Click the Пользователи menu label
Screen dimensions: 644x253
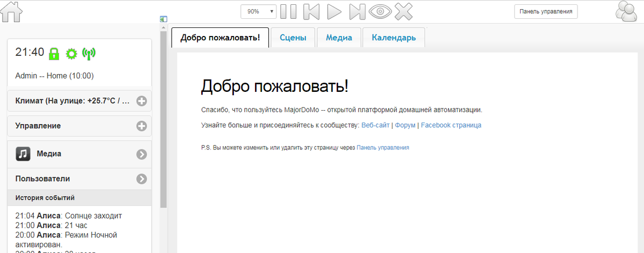42,178
